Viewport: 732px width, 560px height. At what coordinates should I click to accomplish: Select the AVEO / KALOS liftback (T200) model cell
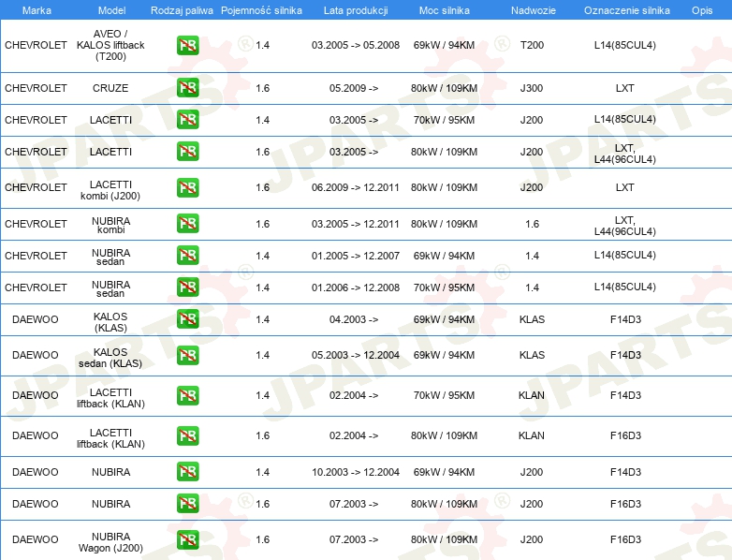[x=110, y=45]
